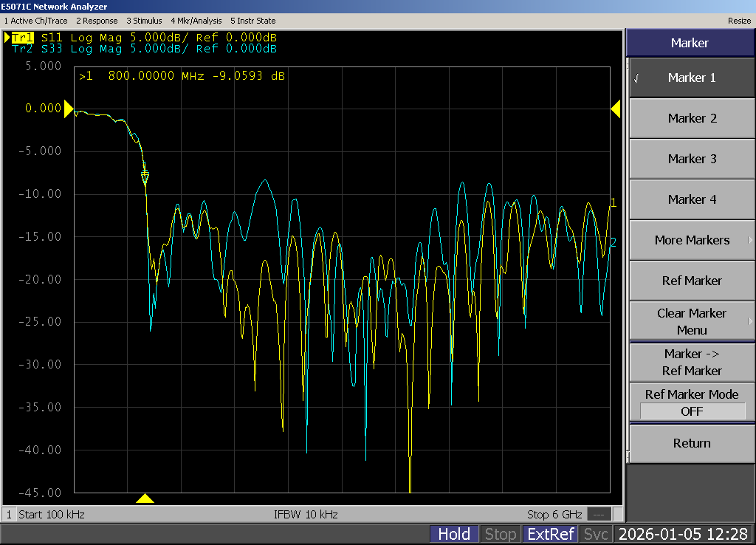The height and width of the screenshot is (545, 756).
Task: Expand the More Markers submenu
Action: pos(691,240)
